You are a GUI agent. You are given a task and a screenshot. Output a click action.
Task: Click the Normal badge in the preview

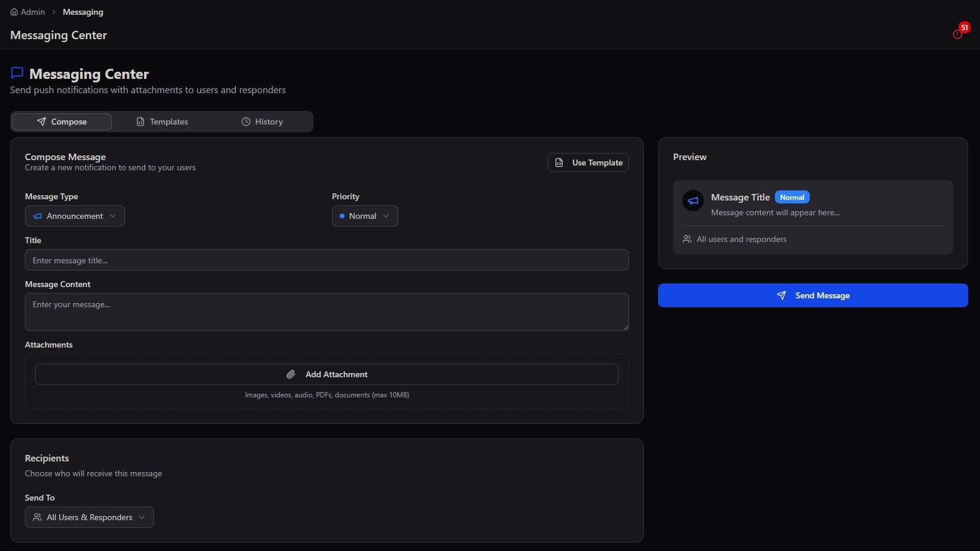792,198
